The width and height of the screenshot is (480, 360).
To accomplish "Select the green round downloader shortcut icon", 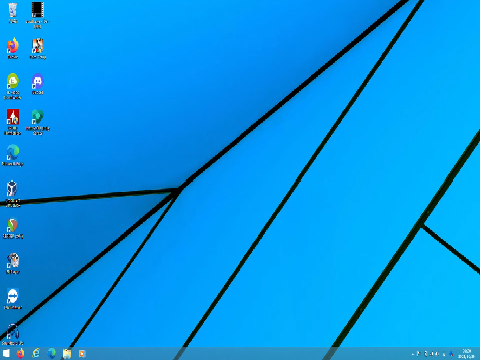I will click(13, 86).
